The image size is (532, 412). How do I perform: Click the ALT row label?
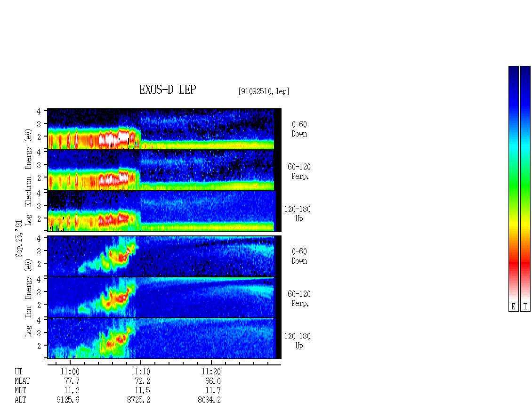click(x=20, y=400)
